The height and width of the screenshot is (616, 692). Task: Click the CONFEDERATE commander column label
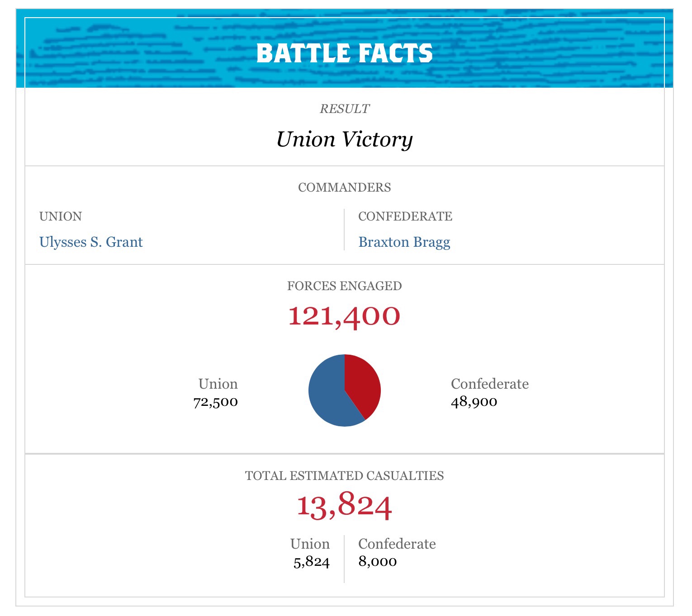pos(405,216)
